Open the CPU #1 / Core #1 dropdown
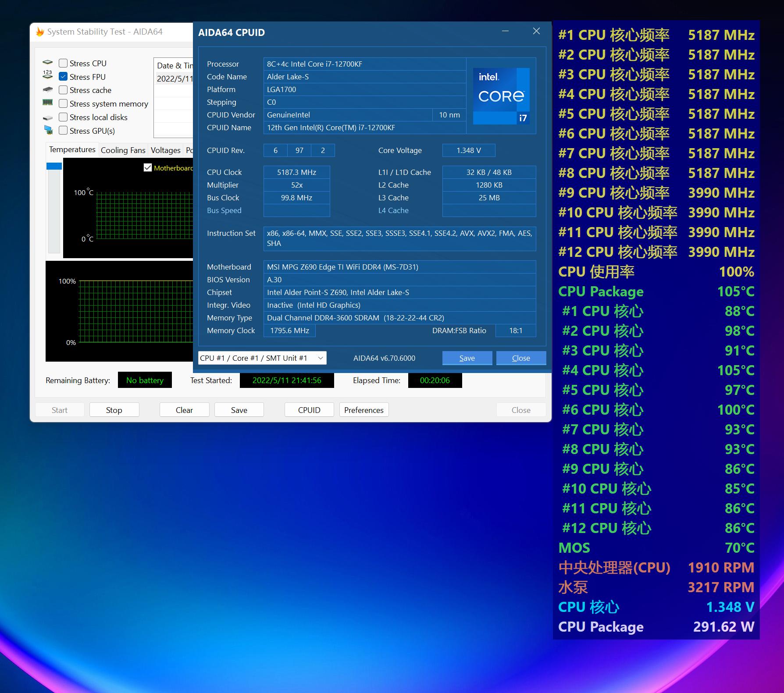Screen dimensions: 784x693 coord(262,358)
